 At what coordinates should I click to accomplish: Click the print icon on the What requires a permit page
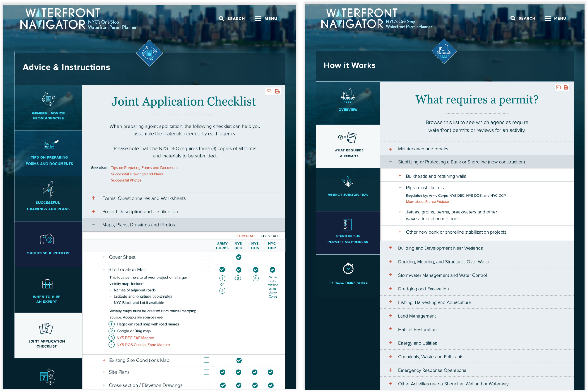[x=566, y=87]
